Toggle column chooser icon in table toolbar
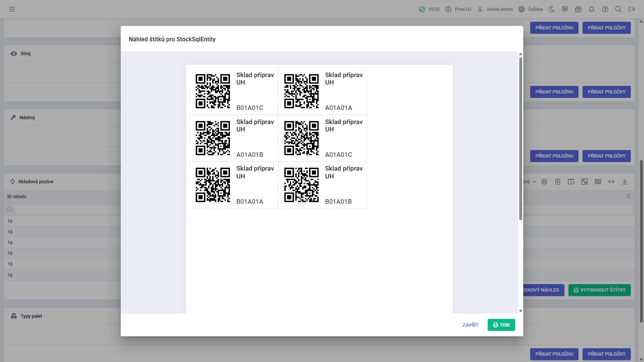The width and height of the screenshot is (644, 362). pos(571,182)
